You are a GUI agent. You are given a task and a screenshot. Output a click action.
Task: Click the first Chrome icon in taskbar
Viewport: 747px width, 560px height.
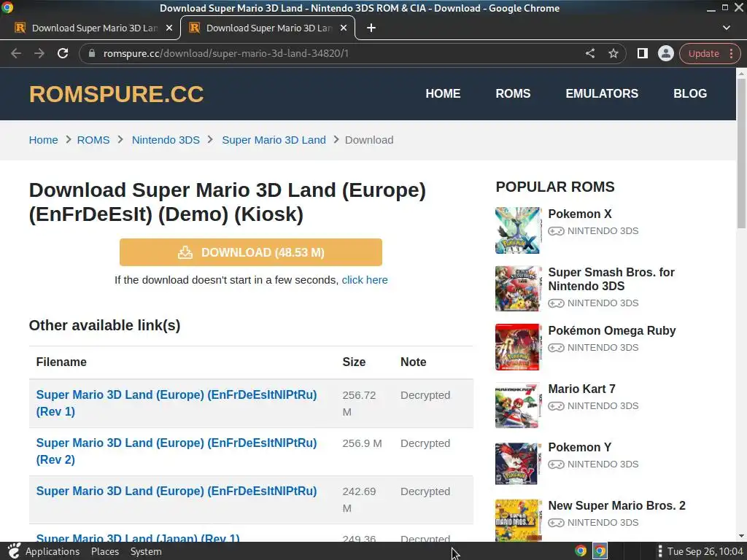point(580,551)
